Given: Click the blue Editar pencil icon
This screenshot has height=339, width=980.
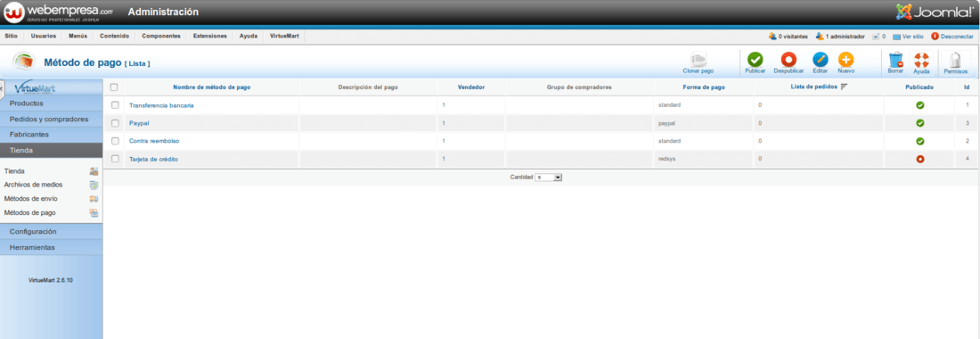Looking at the screenshot, I should coord(820,60).
